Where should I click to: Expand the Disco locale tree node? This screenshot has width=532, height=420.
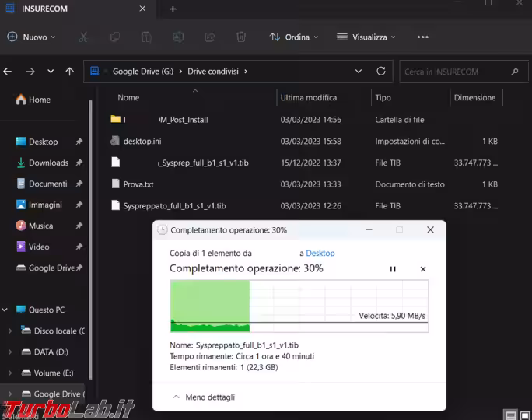10,331
